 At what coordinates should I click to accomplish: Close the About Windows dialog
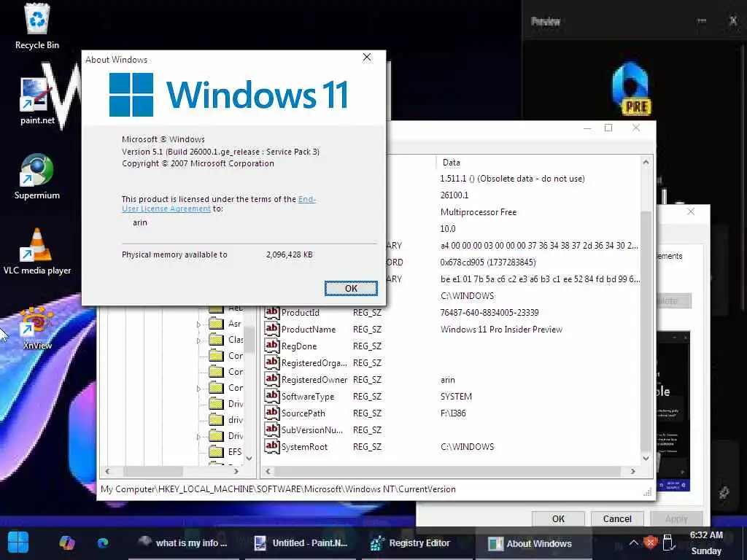pyautogui.click(x=367, y=57)
